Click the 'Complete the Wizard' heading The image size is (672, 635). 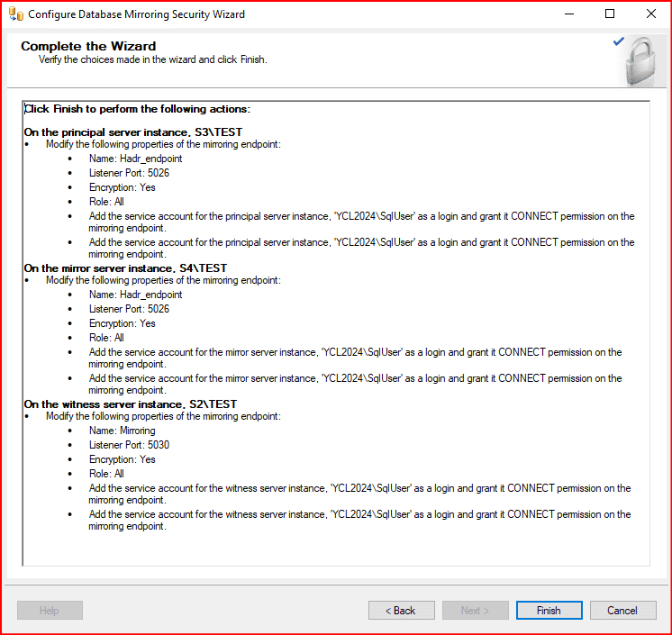pyautogui.click(x=88, y=46)
